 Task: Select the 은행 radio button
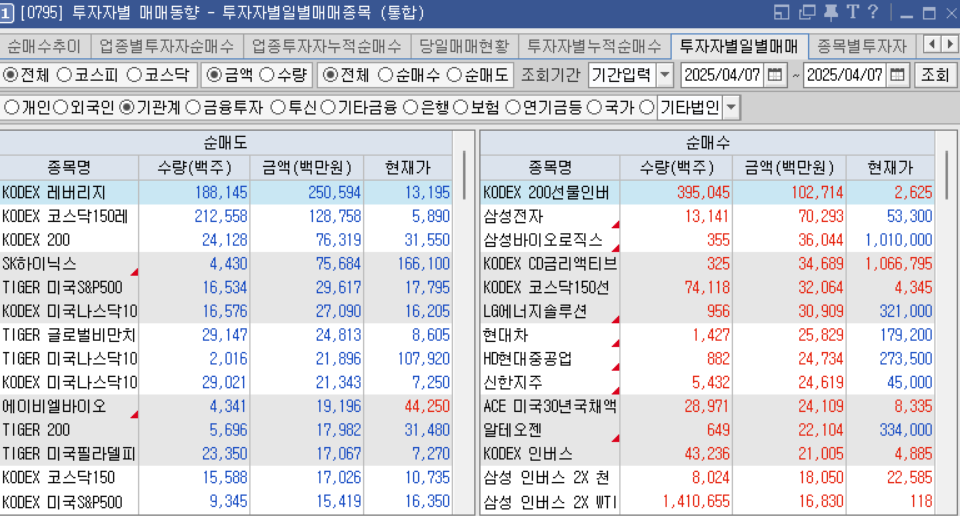click(411, 108)
